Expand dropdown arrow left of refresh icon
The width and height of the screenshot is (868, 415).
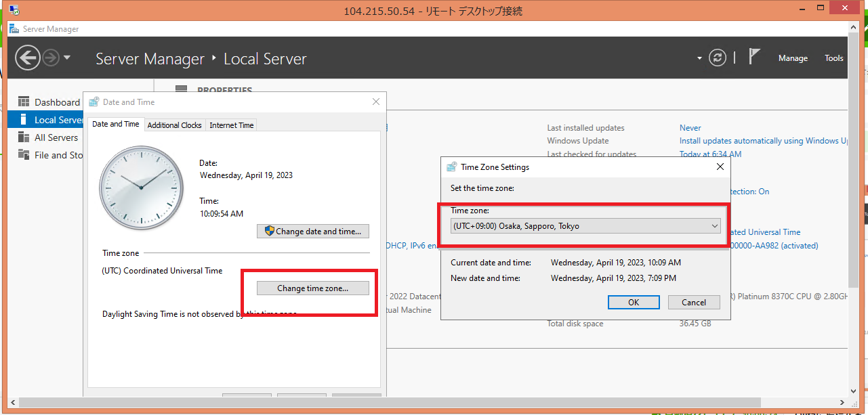[x=699, y=58]
